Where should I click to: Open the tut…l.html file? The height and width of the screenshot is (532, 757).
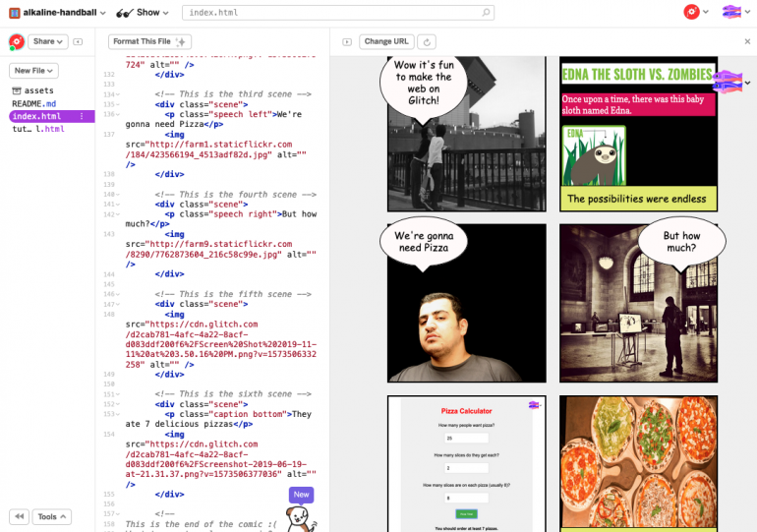(38, 129)
